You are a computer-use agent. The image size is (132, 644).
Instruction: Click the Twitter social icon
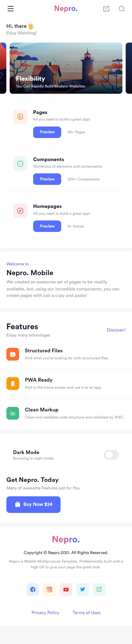[82, 589]
